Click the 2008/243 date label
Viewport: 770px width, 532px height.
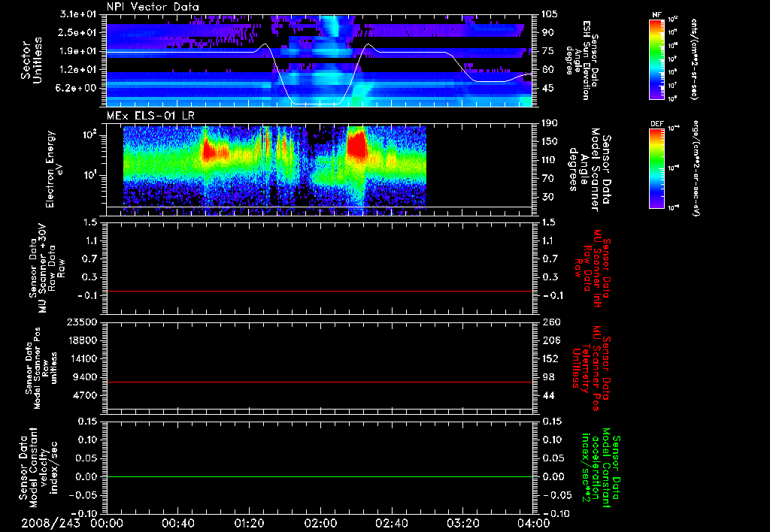point(50,523)
